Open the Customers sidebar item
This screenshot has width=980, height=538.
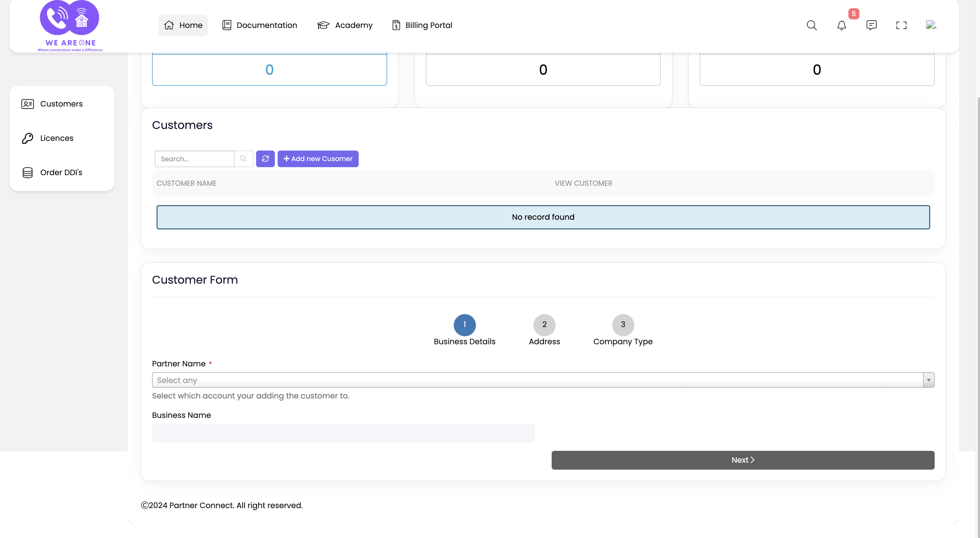click(62, 104)
